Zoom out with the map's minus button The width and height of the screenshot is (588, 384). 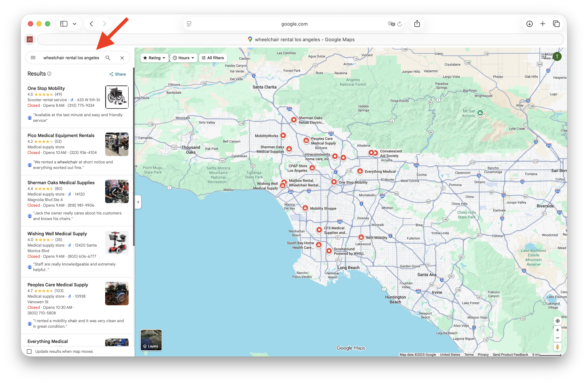click(x=557, y=338)
